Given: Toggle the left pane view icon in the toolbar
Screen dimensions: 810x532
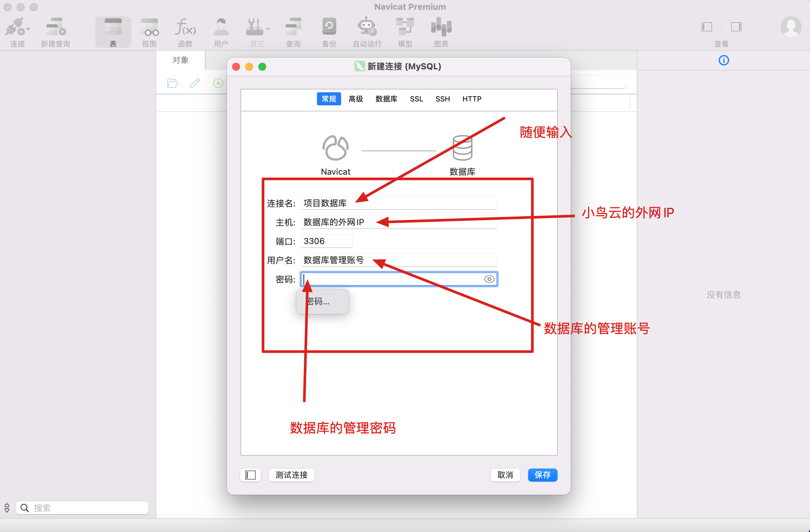Looking at the screenshot, I should click(707, 27).
